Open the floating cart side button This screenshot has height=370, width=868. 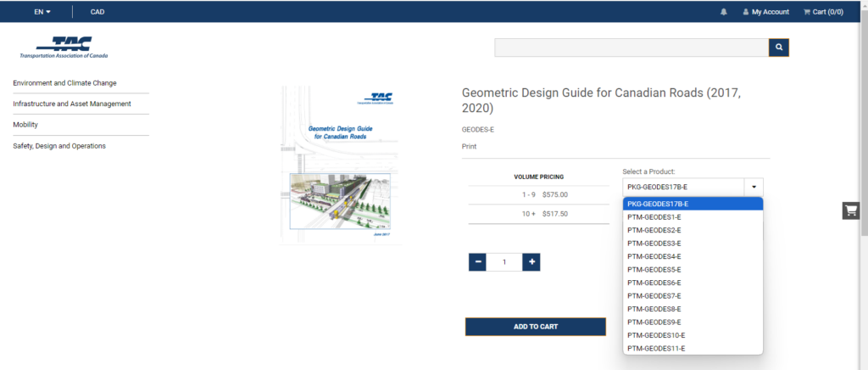(x=851, y=210)
